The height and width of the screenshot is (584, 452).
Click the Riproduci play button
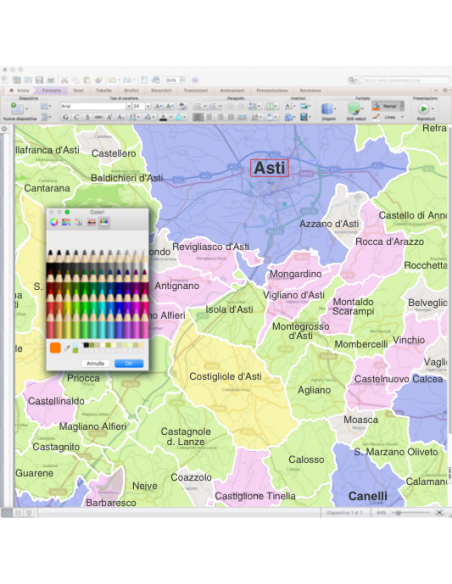point(423,109)
